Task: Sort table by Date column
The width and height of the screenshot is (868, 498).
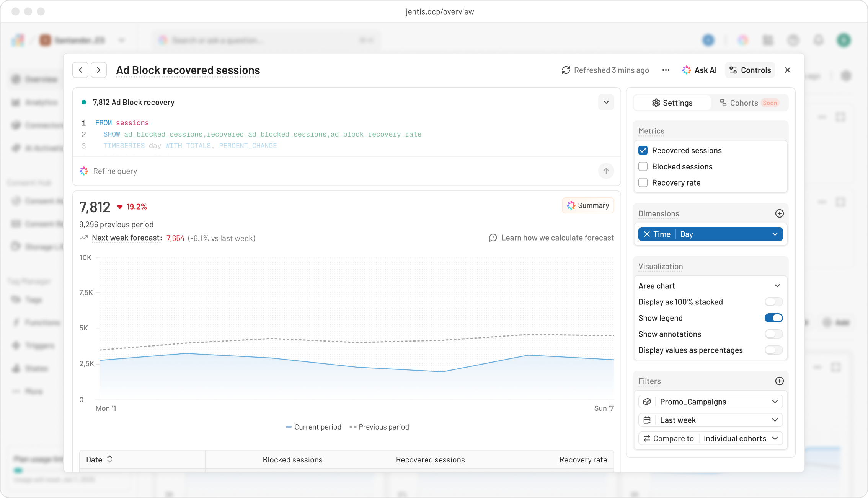Action: click(x=100, y=459)
